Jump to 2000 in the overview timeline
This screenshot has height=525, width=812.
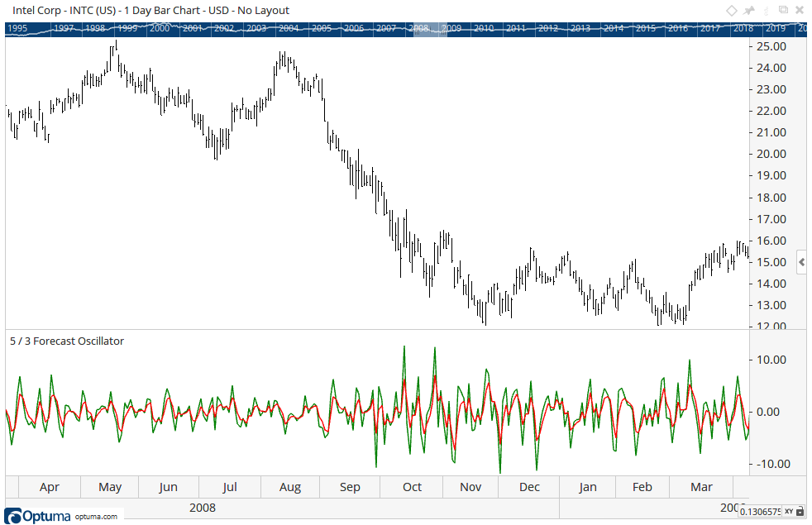(160, 28)
